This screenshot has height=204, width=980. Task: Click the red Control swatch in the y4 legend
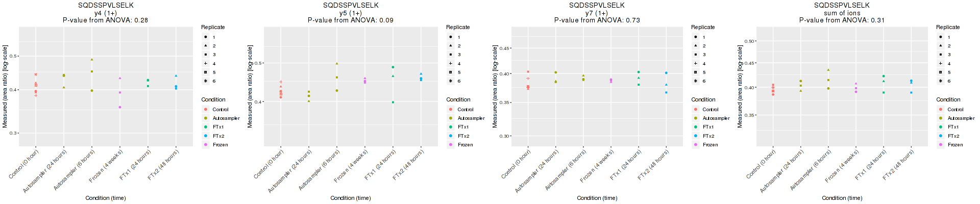pyautogui.click(x=205, y=110)
